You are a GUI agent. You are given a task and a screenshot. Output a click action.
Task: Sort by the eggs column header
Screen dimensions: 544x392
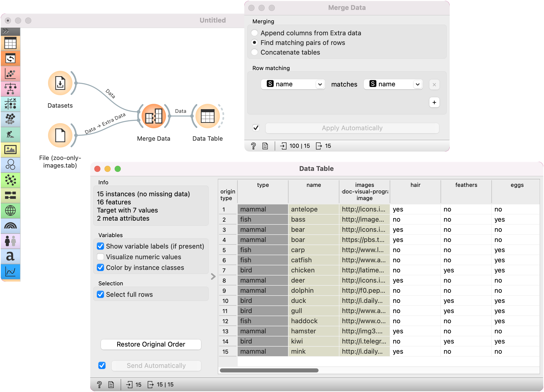pos(516,191)
